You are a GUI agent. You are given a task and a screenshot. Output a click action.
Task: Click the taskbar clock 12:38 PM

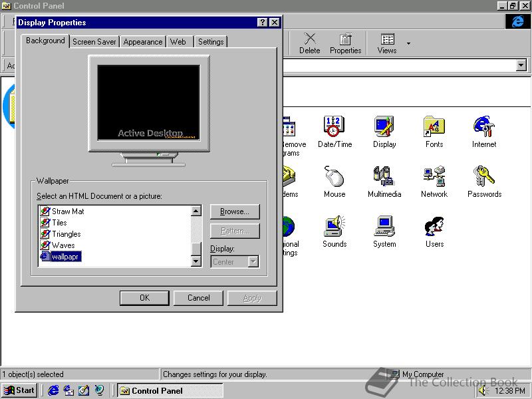[x=510, y=391]
